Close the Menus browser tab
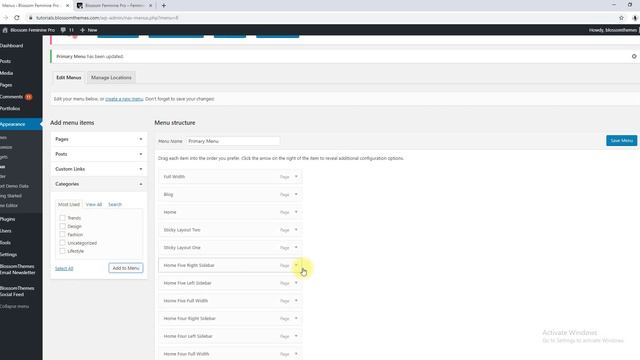This screenshot has width=640, height=360. tap(68, 6)
